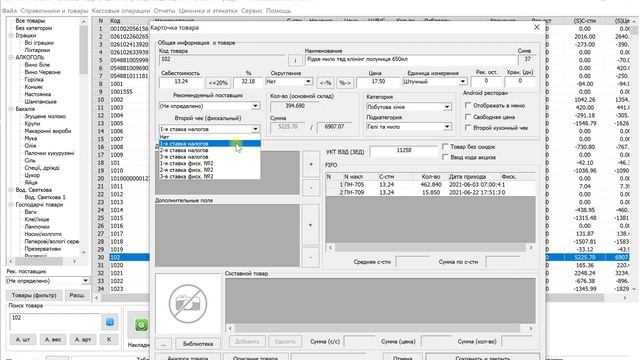
Task: Open the Сервис menu
Action: tap(251, 11)
